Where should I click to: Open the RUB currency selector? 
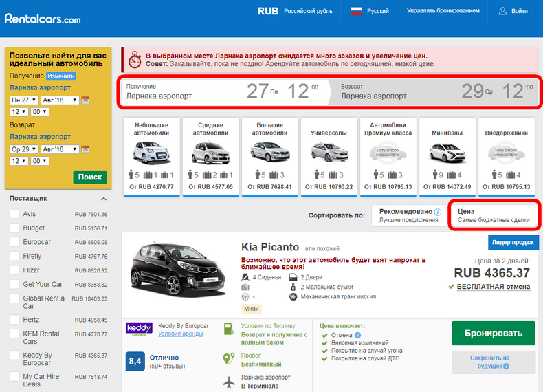click(295, 11)
